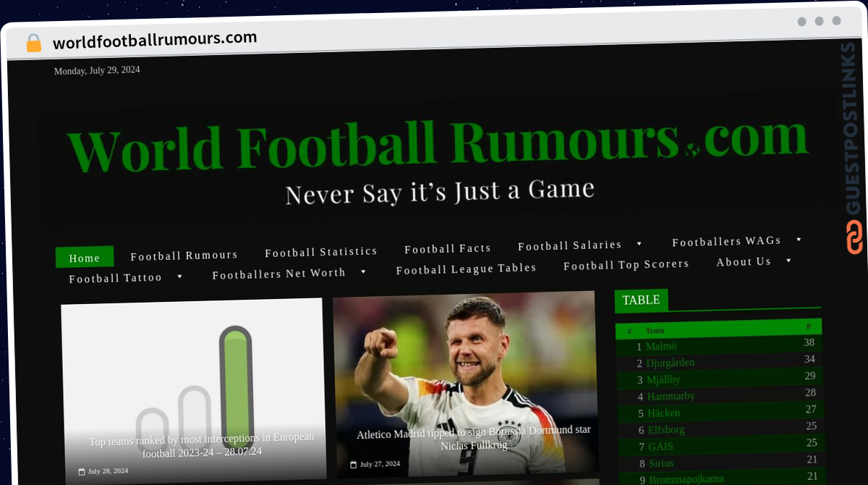This screenshot has width=868, height=485.
Task: Click Djurgården's points value 34
Action: (x=809, y=359)
